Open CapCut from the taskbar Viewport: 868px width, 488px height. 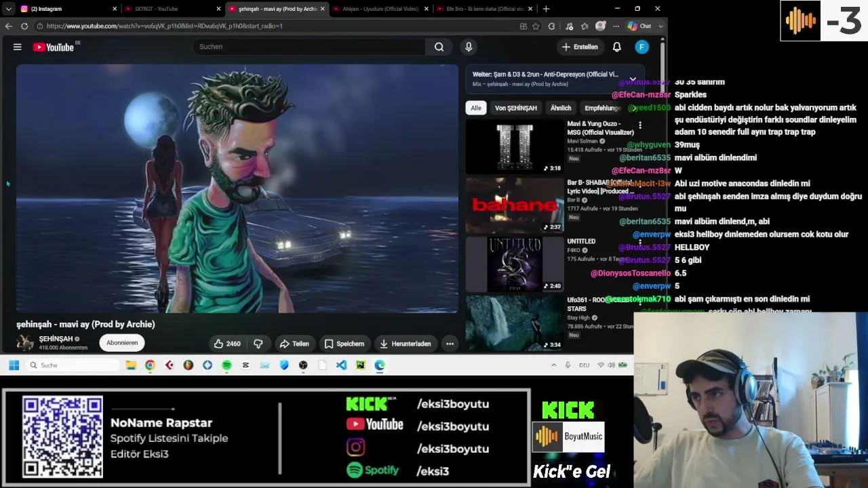click(x=245, y=365)
